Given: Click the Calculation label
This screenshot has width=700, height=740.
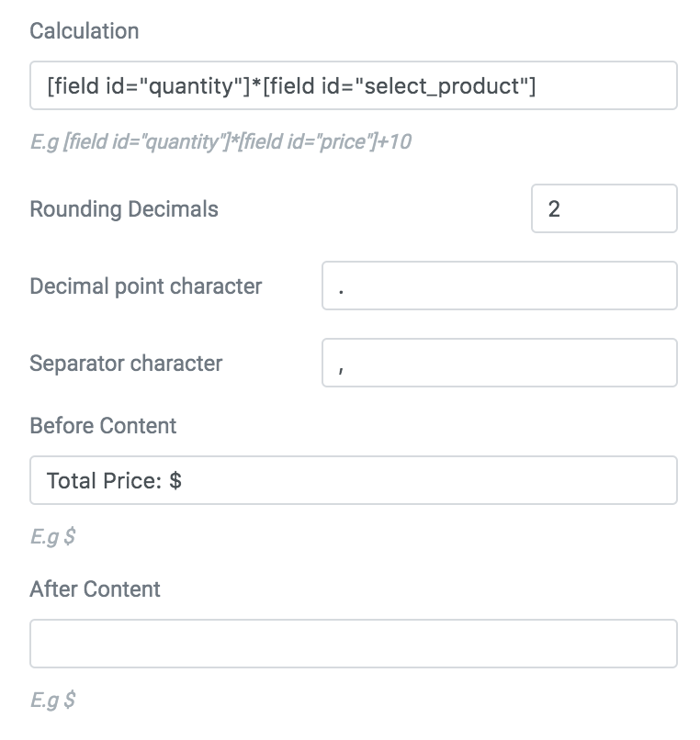Looking at the screenshot, I should pos(85,31).
